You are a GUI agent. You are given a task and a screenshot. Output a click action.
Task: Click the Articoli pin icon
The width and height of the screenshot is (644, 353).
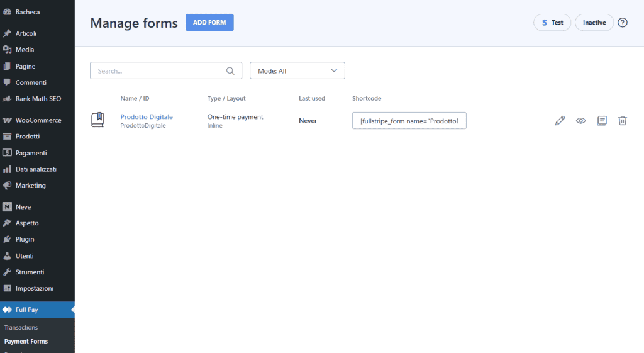pos(7,33)
